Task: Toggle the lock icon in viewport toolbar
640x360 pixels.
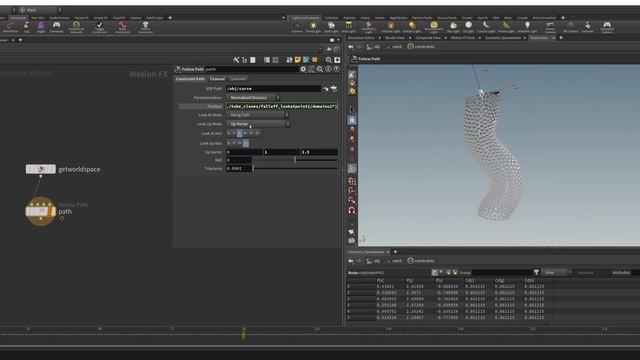Action: pyautogui.click(x=352, y=120)
